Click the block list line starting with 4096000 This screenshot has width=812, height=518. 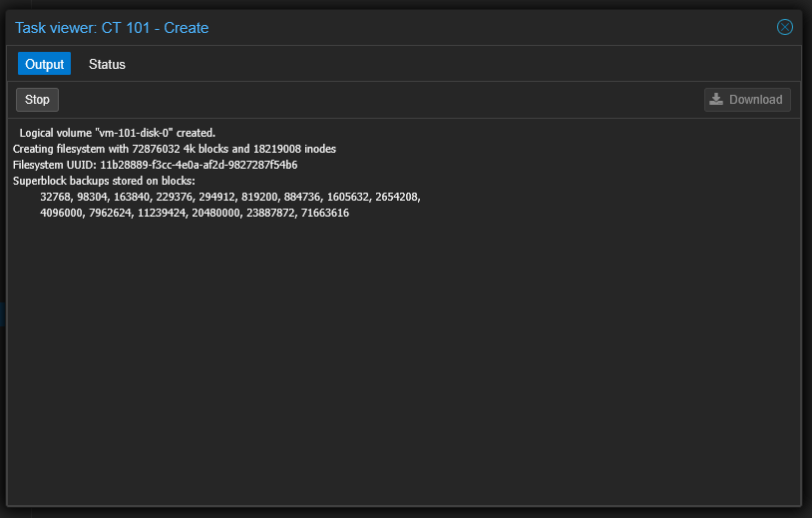point(195,213)
